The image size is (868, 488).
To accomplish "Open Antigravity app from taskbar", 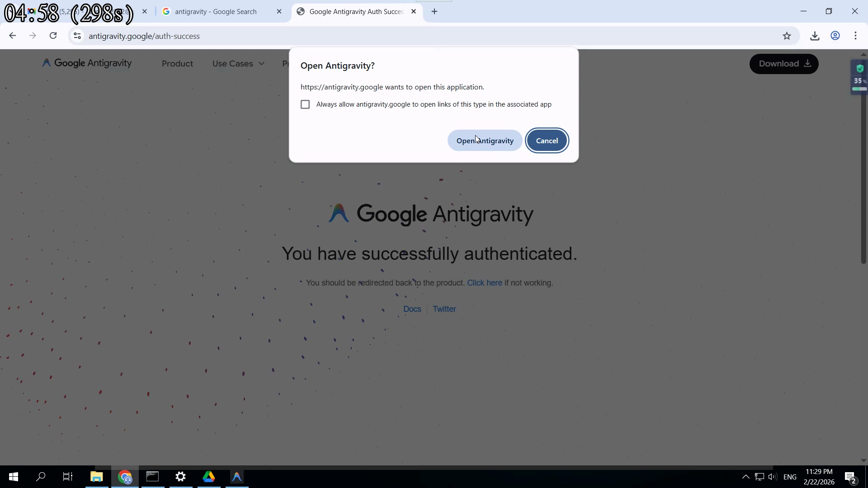I will point(237,477).
